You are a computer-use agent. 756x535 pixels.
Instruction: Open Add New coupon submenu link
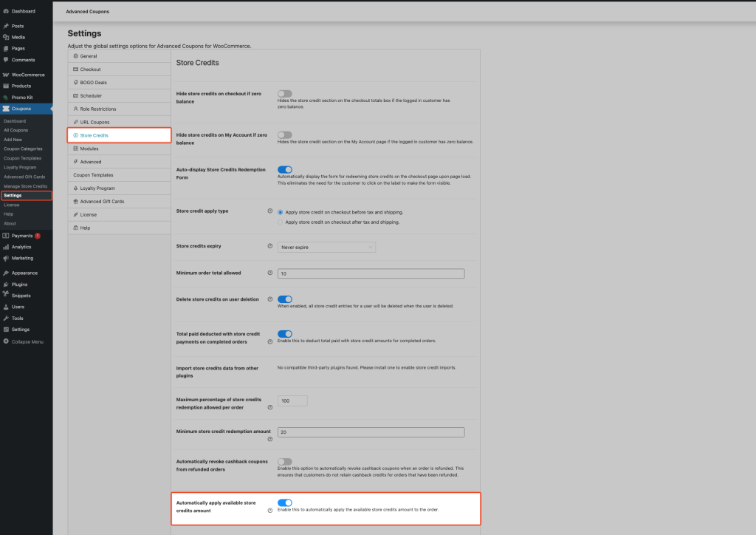click(x=13, y=140)
